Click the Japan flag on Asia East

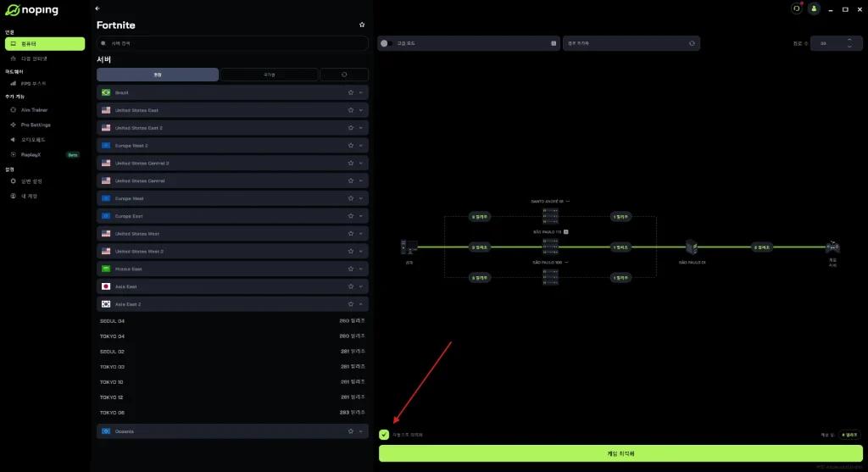click(106, 286)
